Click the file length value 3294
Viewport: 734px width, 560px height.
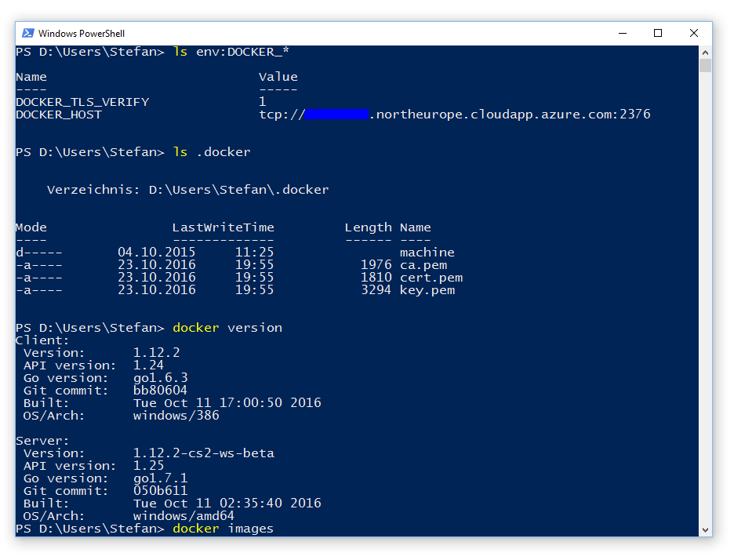(x=376, y=290)
